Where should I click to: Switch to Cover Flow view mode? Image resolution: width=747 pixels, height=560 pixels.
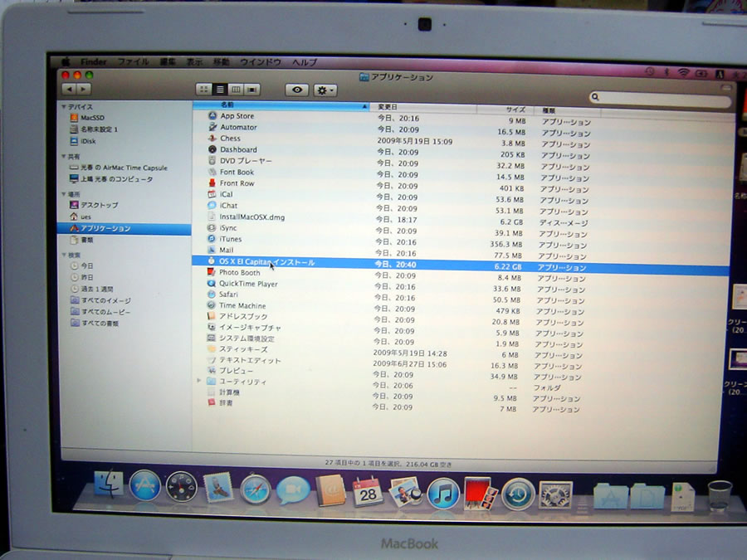[252, 90]
